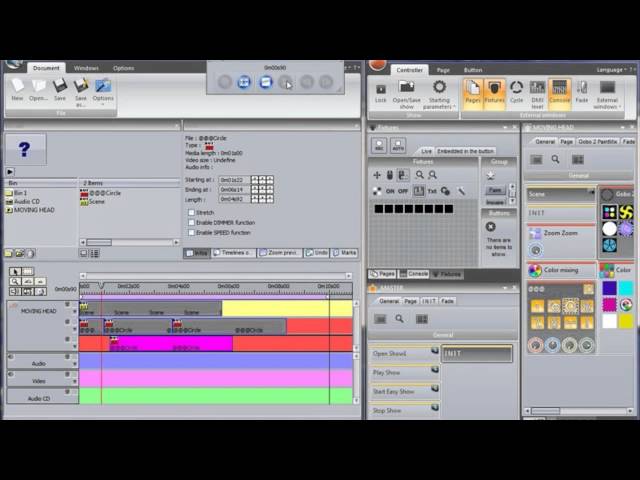Click the Open document icon
The image size is (640, 480).
click(x=38, y=89)
